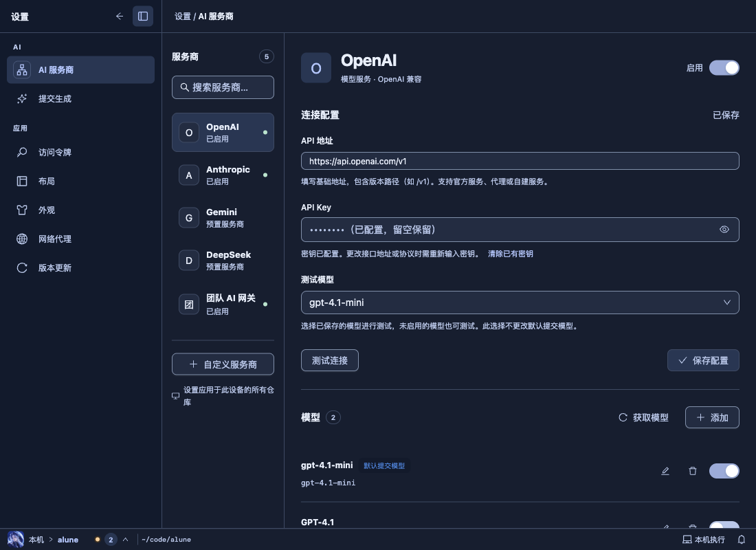Select the DeepSeek provider
Image resolution: width=756 pixels, height=550 pixels.
(x=223, y=261)
